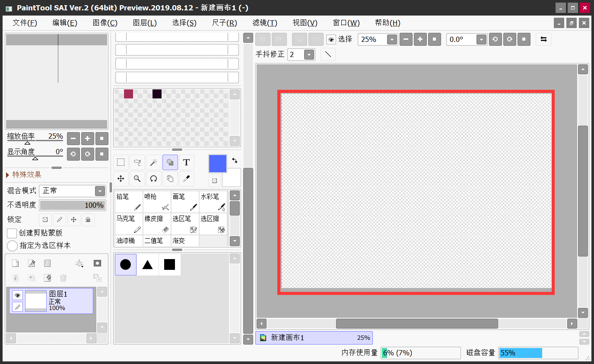Choose the 选区擦 selection eraser
This screenshot has width=594, height=364.
(x=213, y=224)
